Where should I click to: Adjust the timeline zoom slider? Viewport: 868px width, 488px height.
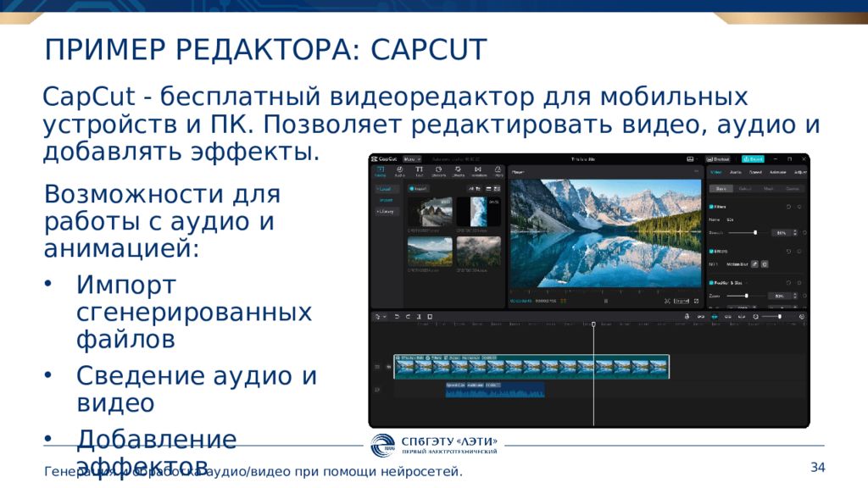tap(771, 317)
